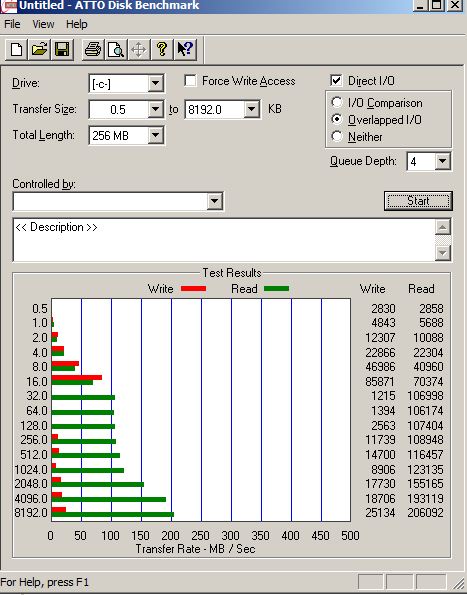Click the yellow question mark About icon
The image size is (467, 595).
tap(162, 49)
